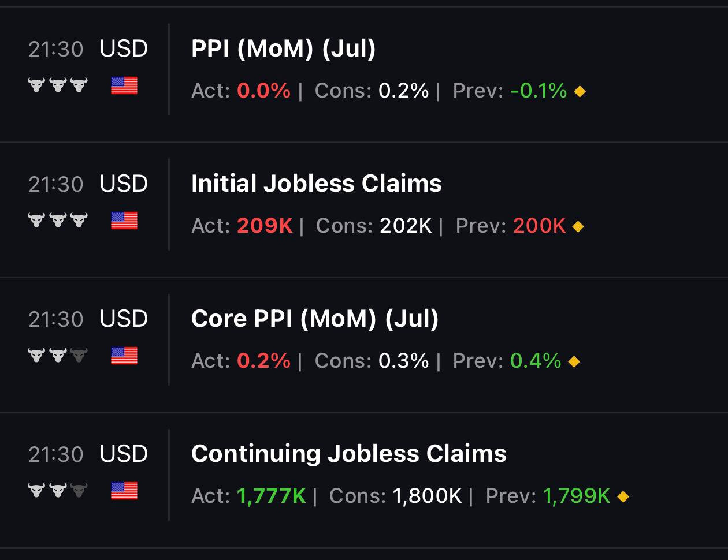The width and height of the screenshot is (728, 560).
Task: Click the US flag in Initial Jobless Claims row
Action: click(124, 221)
